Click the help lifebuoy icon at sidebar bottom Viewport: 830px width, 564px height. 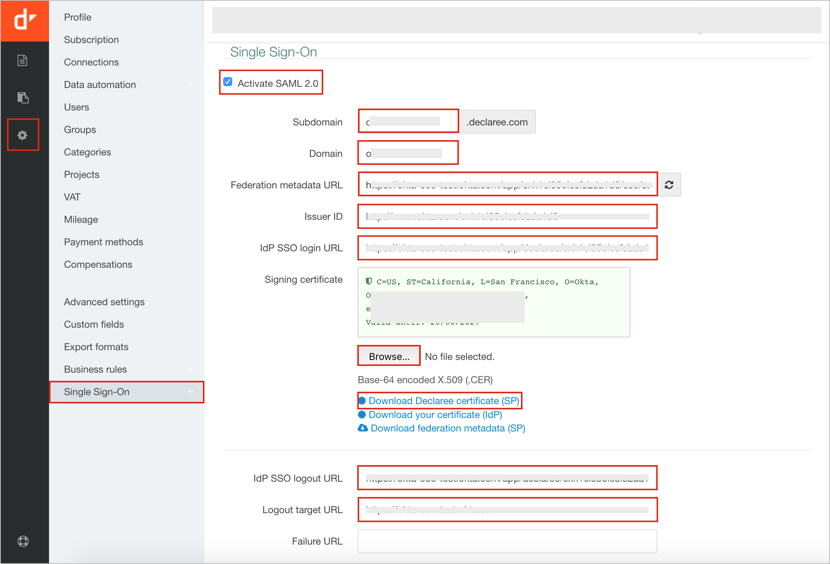tap(23, 541)
